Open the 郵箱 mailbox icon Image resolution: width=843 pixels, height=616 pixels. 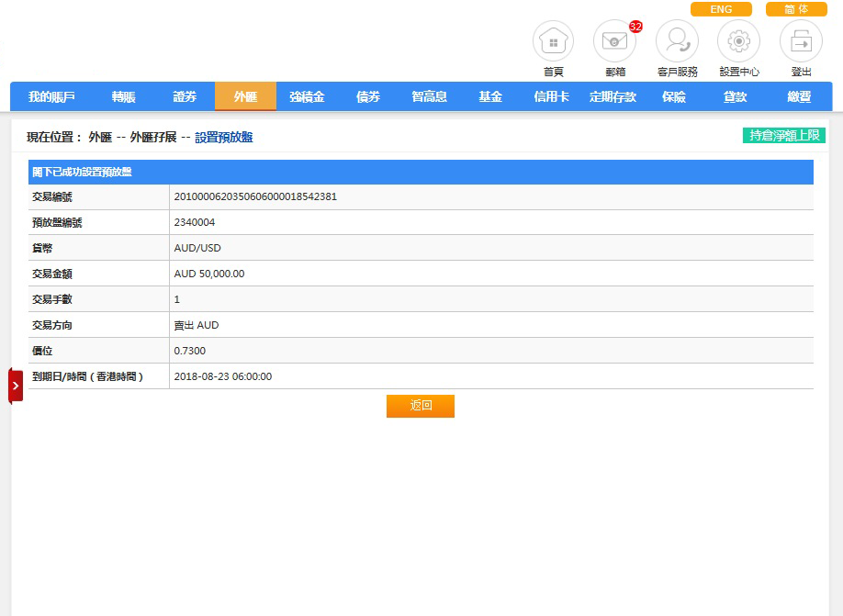614,41
